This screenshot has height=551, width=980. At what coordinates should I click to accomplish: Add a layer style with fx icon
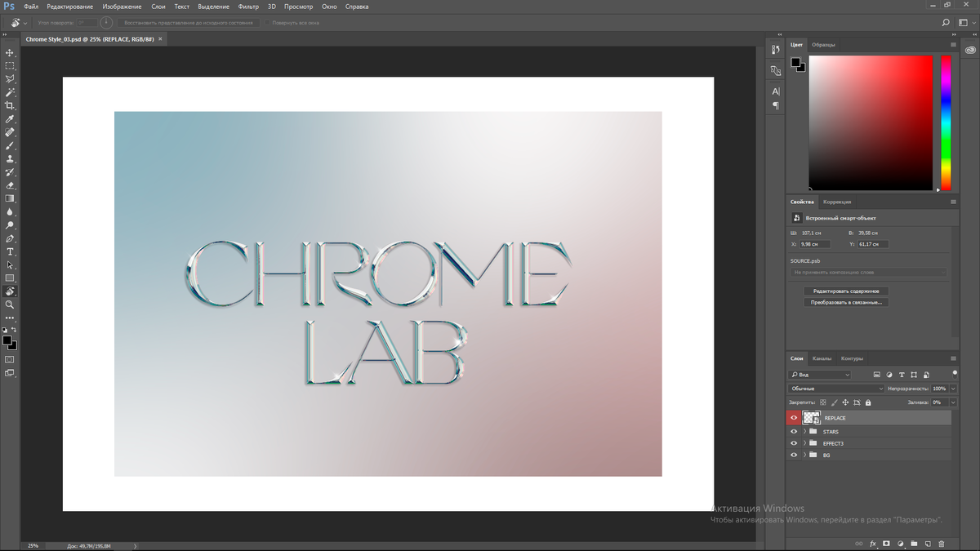[872, 544]
